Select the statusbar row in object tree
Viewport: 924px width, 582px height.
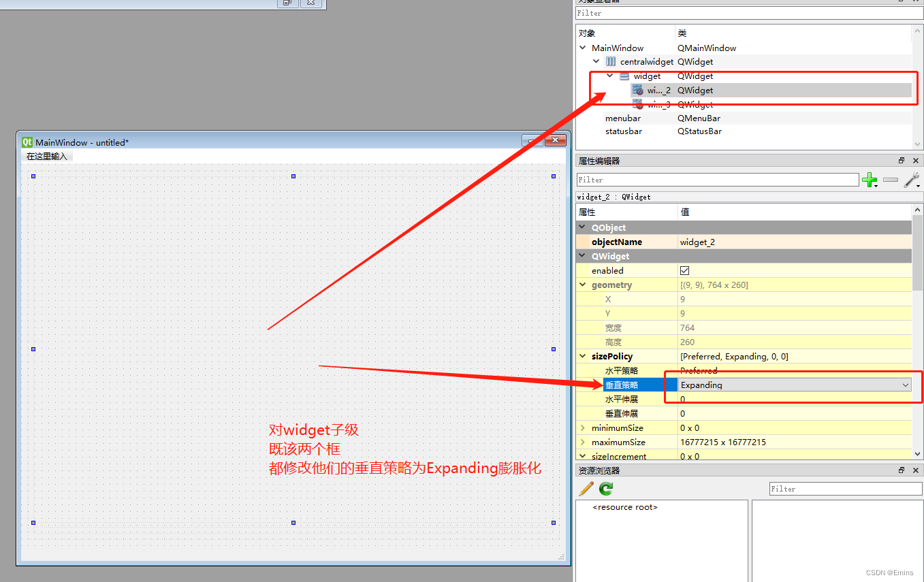tap(744, 131)
